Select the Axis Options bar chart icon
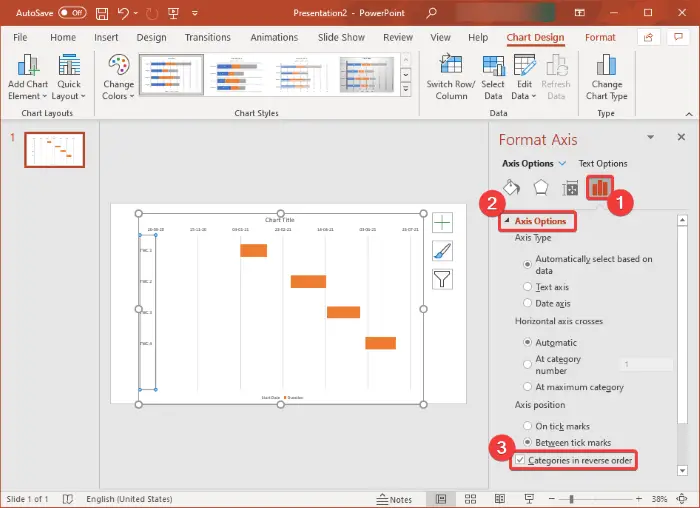The width and height of the screenshot is (700, 508). coord(599,187)
